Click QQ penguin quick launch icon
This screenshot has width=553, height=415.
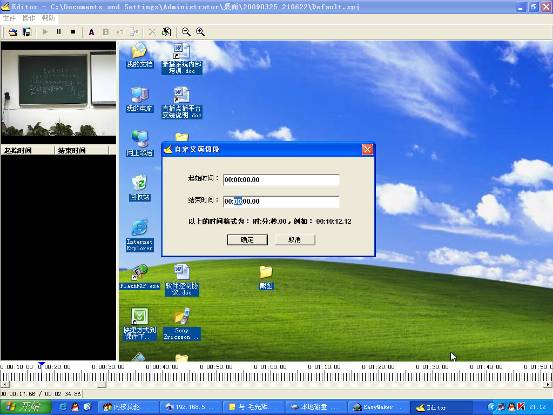tap(75, 407)
